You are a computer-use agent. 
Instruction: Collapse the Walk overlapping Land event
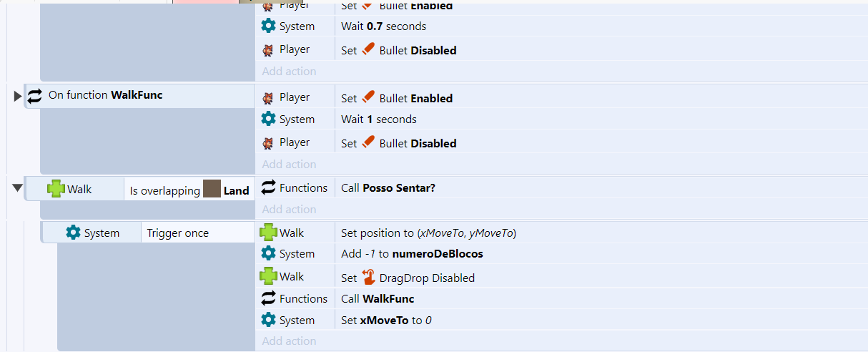tap(18, 188)
